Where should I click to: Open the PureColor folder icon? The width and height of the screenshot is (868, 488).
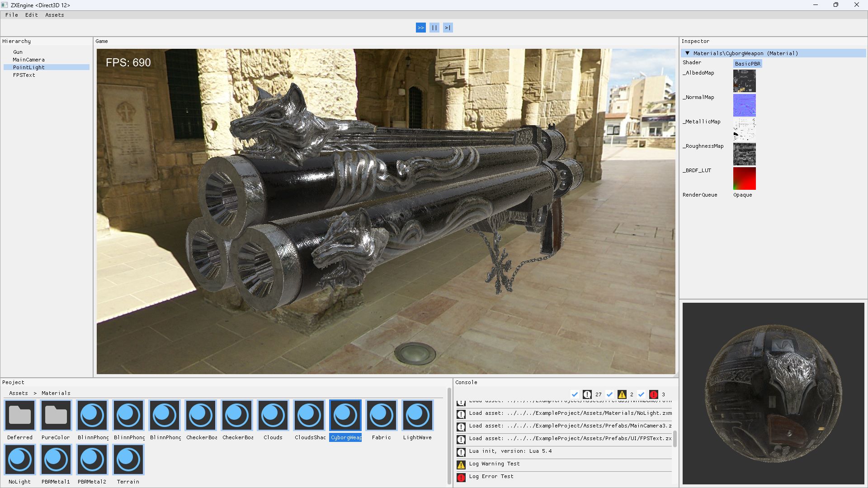56,415
